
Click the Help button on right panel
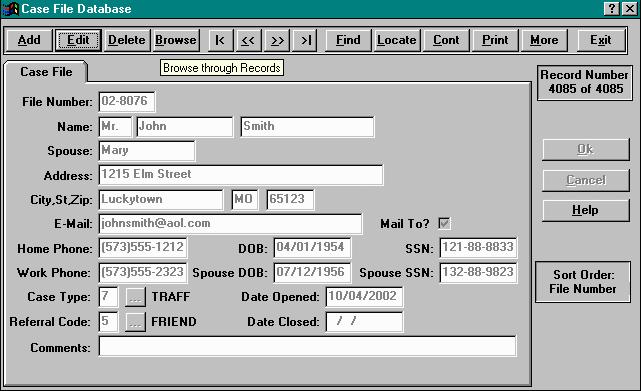coord(585,210)
